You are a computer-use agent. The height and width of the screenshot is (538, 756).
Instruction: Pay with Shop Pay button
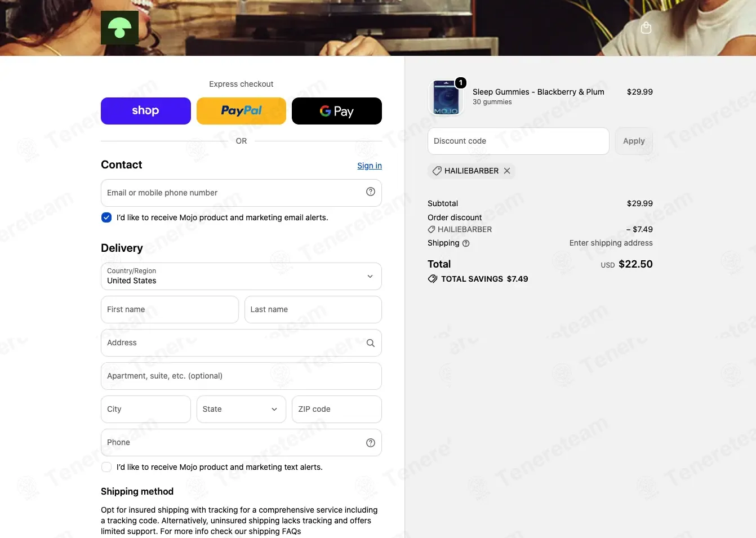point(146,111)
